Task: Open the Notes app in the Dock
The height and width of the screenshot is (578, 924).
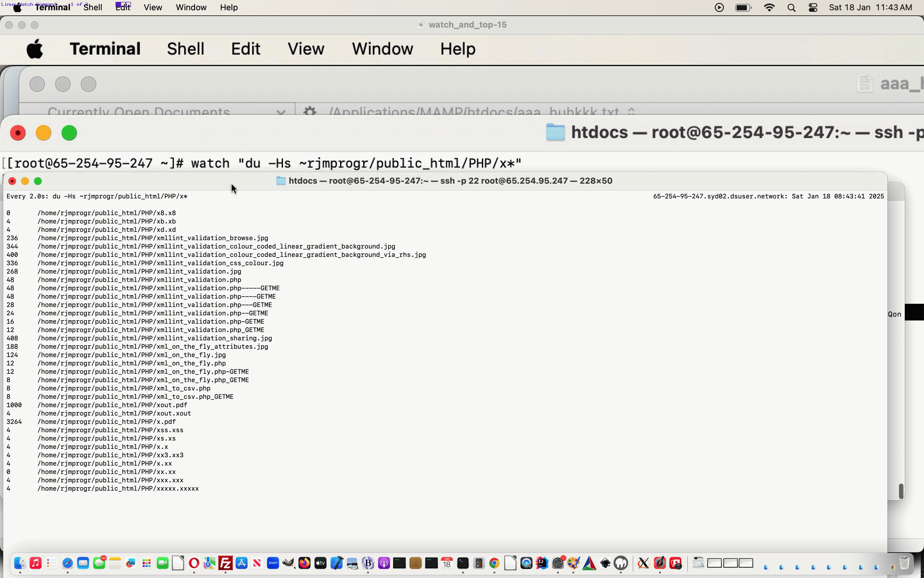Action: click(x=115, y=563)
